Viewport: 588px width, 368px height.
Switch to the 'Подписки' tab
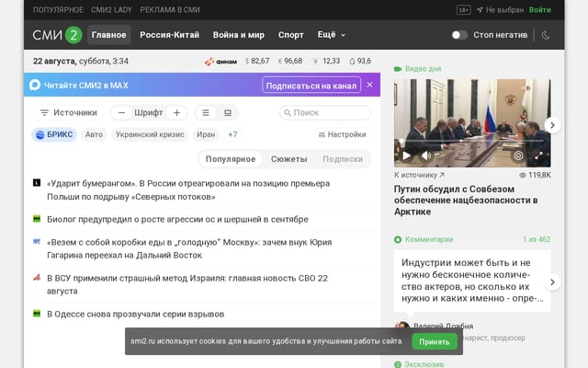point(343,159)
